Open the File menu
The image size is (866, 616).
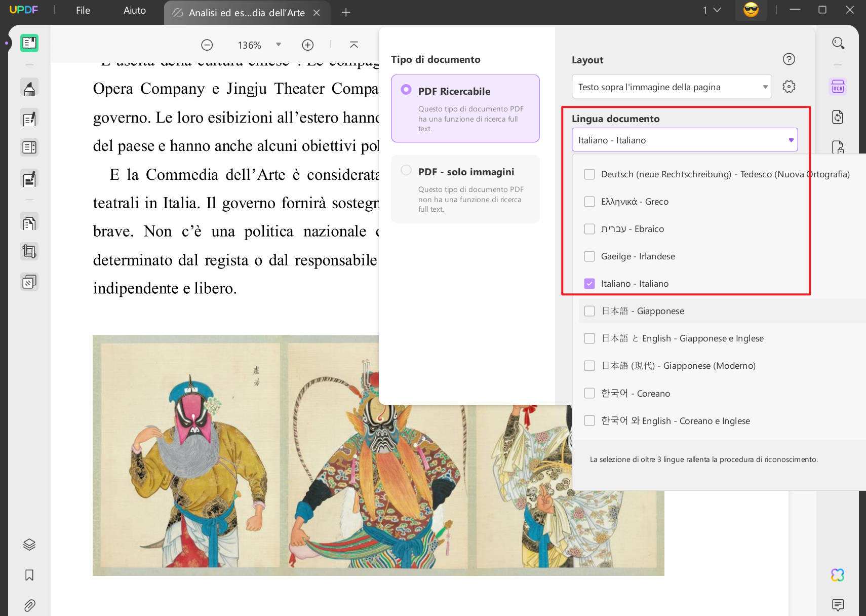coord(83,11)
